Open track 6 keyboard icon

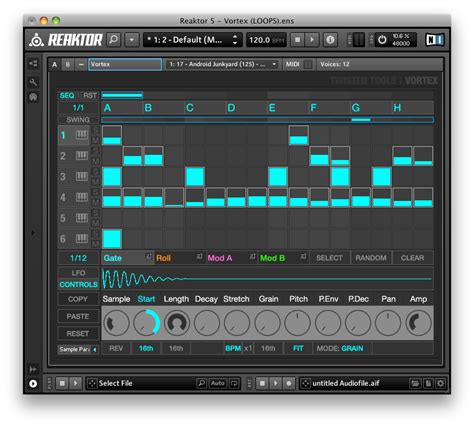82,239
